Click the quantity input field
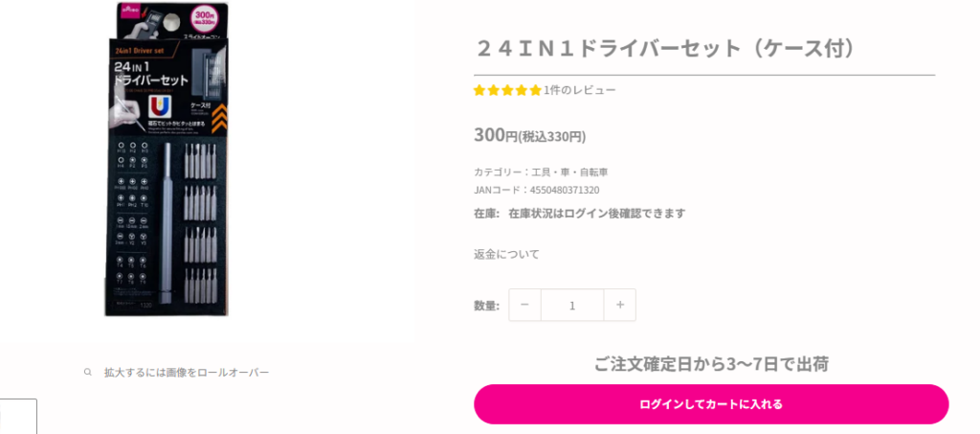This screenshot has height=434, width=980. point(572,305)
